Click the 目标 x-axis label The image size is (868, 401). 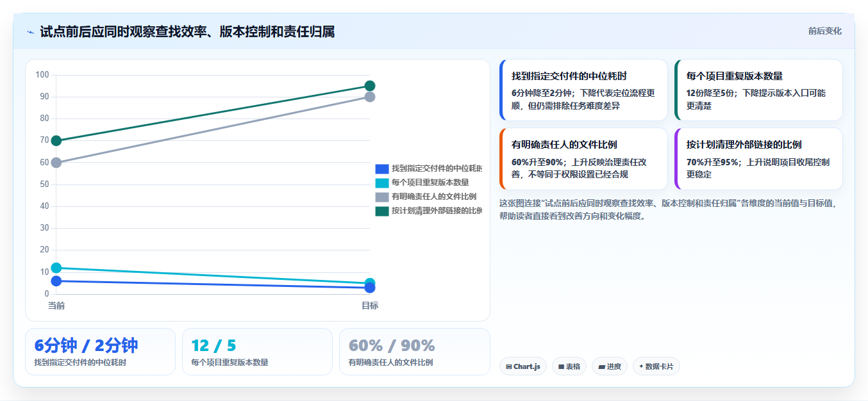370,306
